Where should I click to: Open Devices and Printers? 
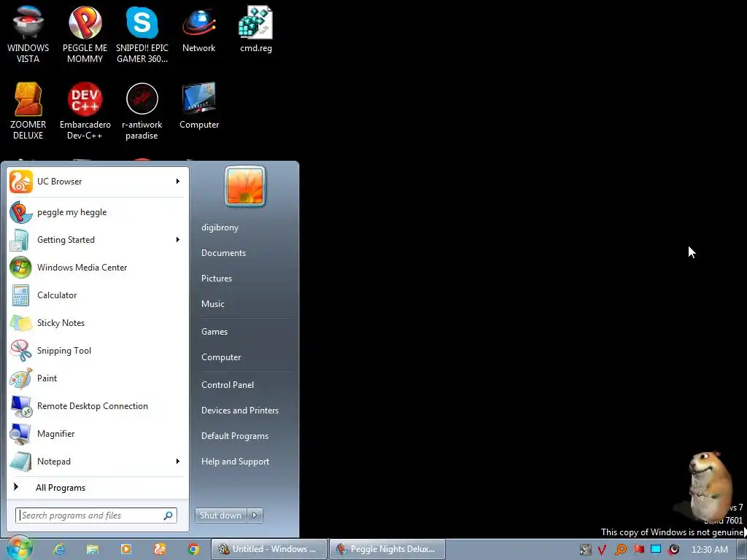coord(239,410)
